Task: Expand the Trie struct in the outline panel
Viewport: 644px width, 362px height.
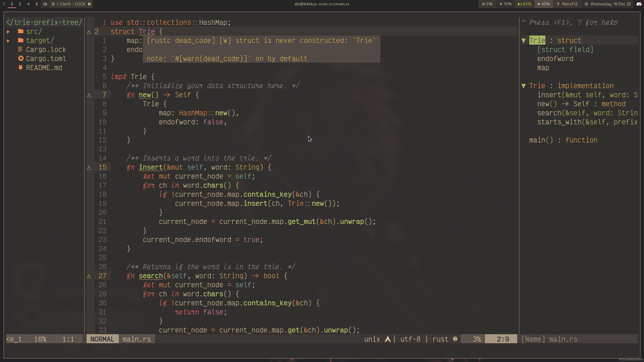Action: pos(524,40)
